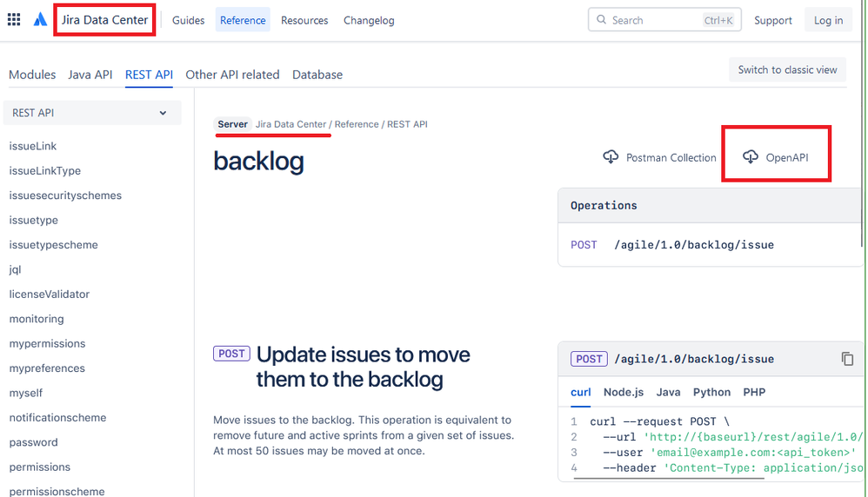Open issueLink in the sidebar

click(33, 146)
